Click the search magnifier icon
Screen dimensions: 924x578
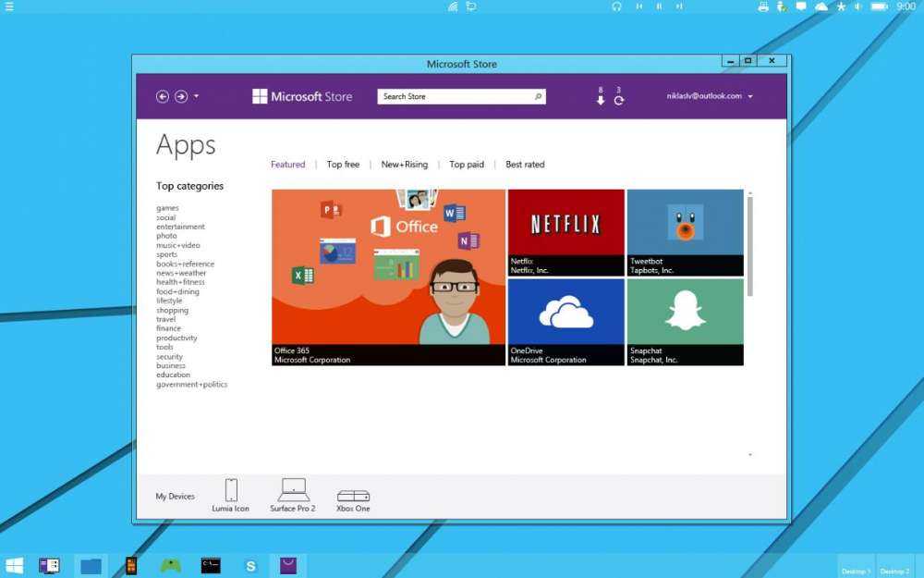[538, 96]
